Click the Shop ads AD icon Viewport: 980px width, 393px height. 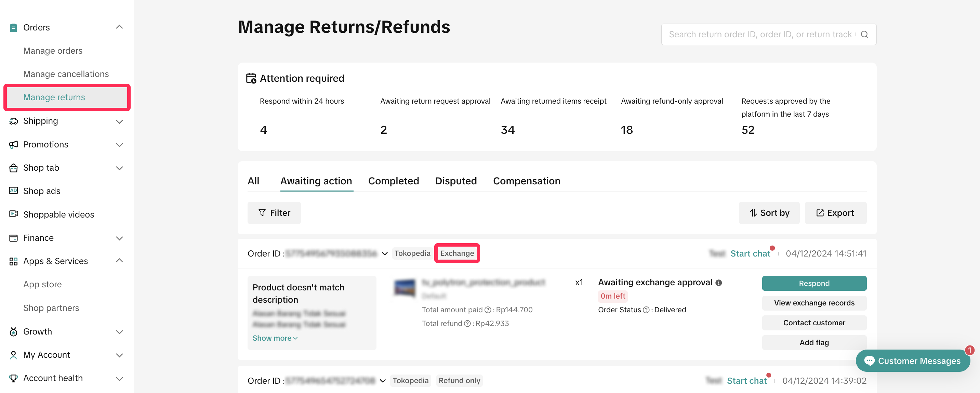pos(13,191)
